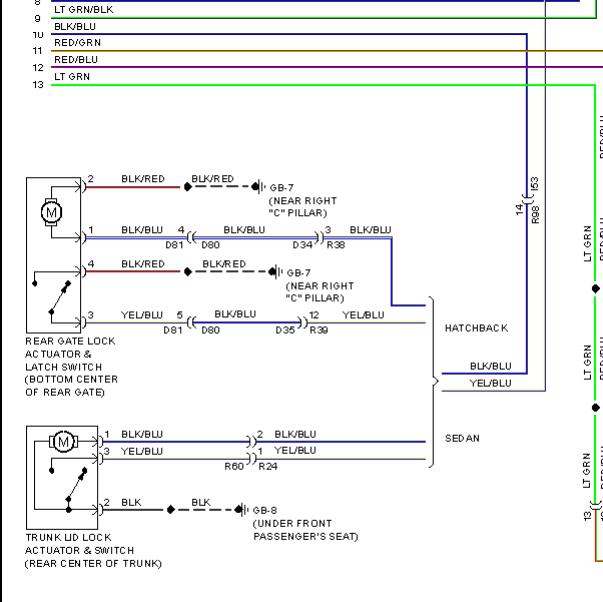This screenshot has width=603, height=602.
Task: Select the LT GRN/BLK wire label
Action: (x=84, y=10)
